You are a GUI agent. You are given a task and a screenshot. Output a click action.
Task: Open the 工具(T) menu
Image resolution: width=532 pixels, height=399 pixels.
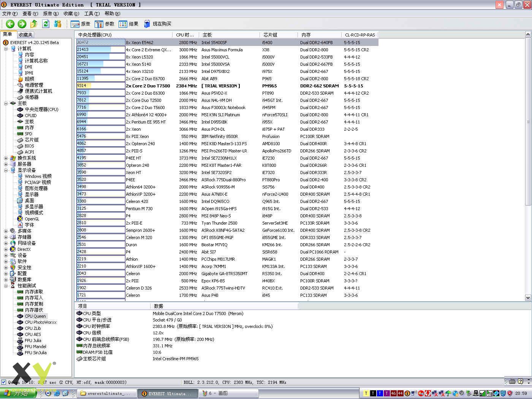92,14
